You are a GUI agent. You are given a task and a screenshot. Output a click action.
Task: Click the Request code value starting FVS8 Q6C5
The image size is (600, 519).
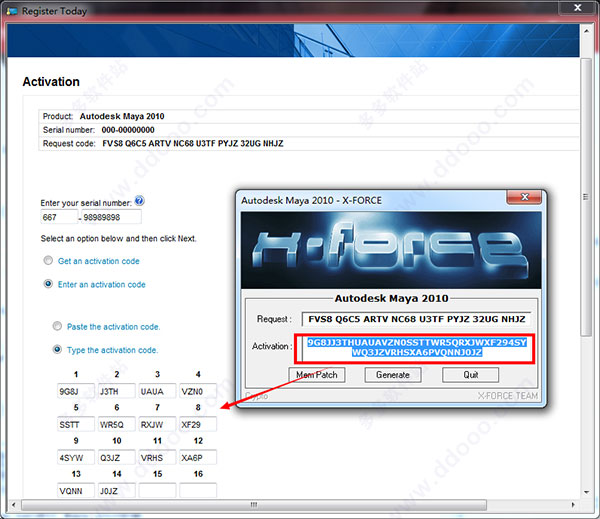point(193,144)
